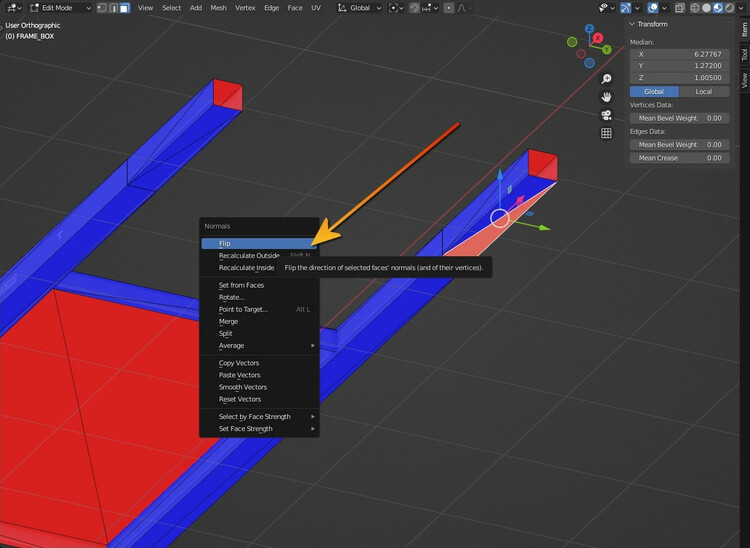Switch to the View sidebar tab

click(744, 80)
